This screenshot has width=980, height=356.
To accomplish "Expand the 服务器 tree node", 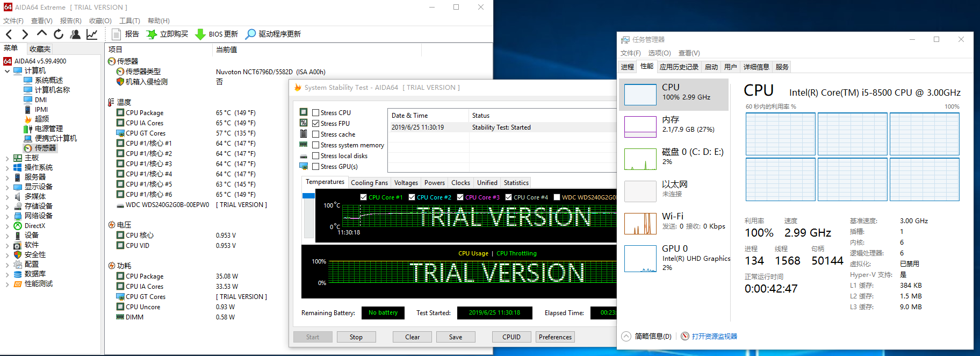I will click(x=7, y=177).
